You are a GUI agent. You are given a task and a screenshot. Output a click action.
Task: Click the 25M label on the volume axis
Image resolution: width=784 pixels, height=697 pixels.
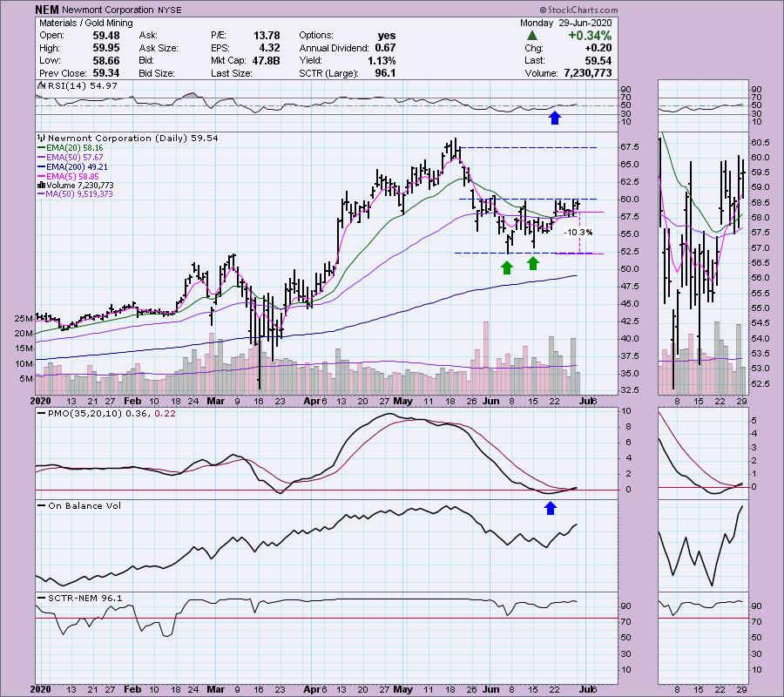tap(24, 319)
